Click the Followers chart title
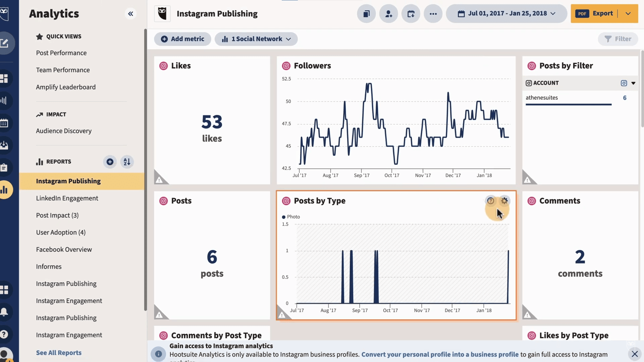This screenshot has width=644, height=362. pyautogui.click(x=312, y=66)
